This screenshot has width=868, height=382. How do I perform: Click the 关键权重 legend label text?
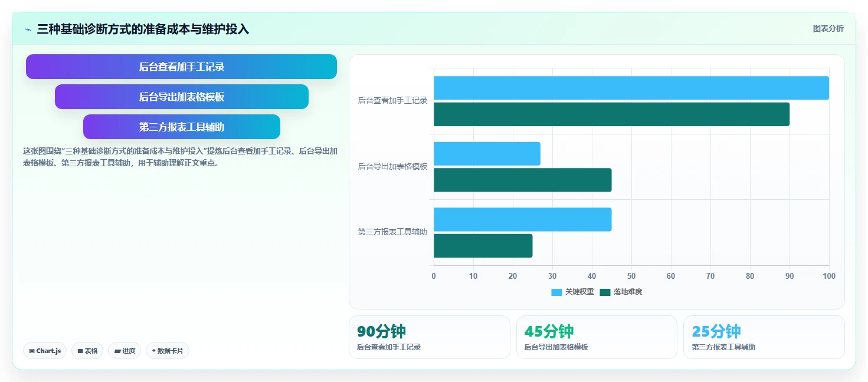(579, 292)
